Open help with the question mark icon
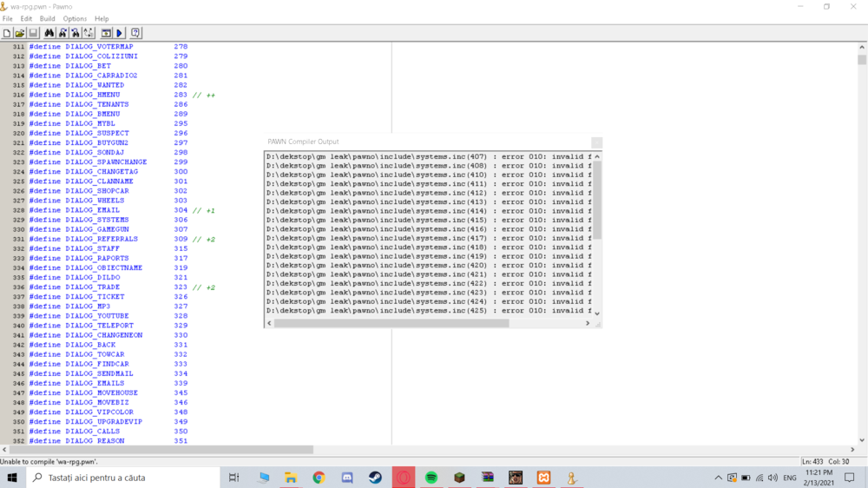The width and height of the screenshot is (868, 488). [135, 33]
